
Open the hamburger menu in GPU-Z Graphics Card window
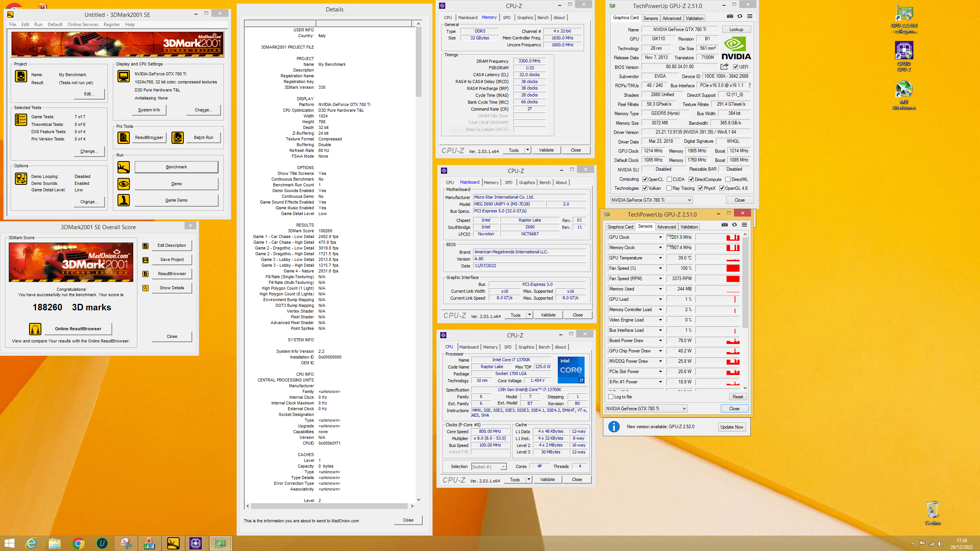tap(750, 16)
